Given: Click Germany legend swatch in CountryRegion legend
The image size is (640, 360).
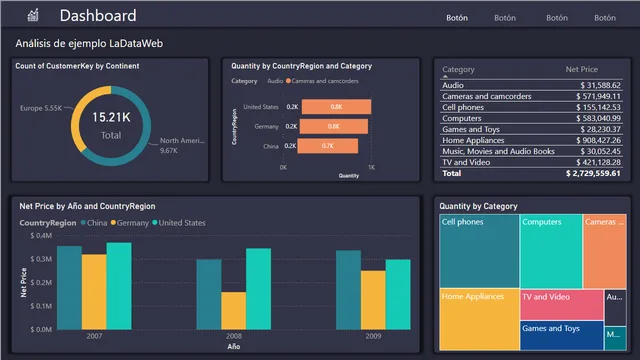Looking at the screenshot, I should 113,223.
